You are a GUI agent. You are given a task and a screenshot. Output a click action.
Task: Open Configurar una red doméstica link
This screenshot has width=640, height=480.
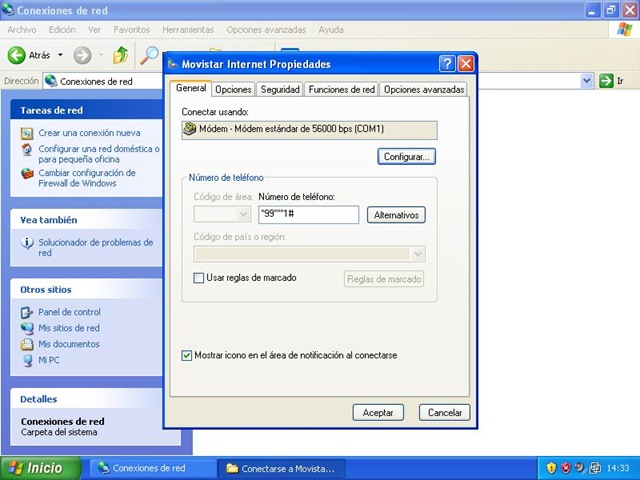(99, 154)
